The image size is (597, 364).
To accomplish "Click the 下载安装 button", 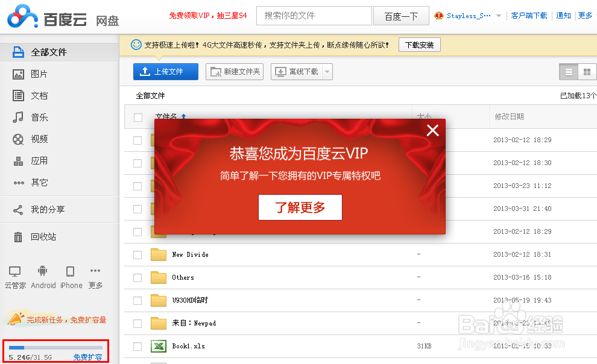I will [x=420, y=45].
